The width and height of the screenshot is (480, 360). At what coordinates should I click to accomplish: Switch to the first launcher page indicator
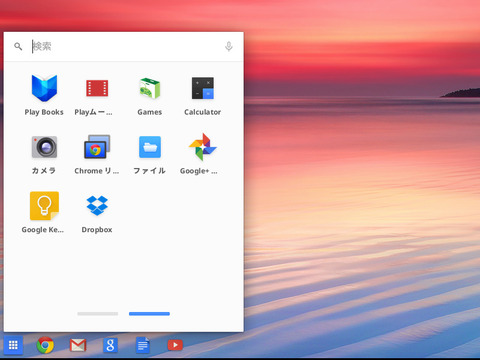tap(98, 314)
